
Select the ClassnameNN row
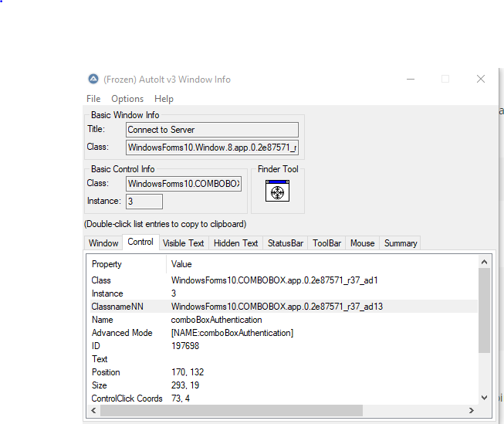point(282,307)
